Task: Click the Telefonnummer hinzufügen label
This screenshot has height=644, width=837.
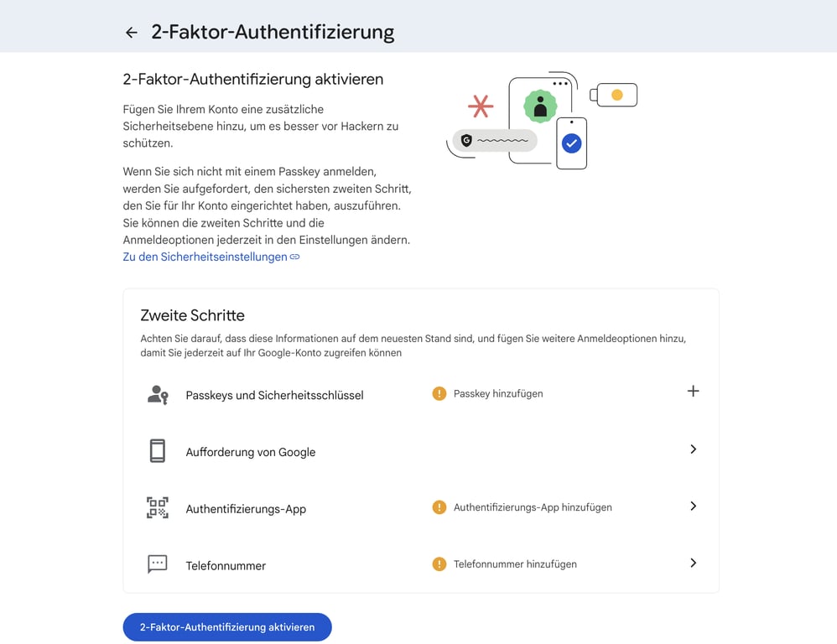Action: pos(516,563)
